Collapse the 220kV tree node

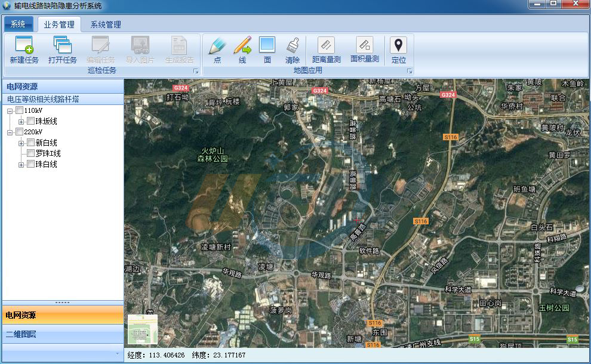click(10, 132)
